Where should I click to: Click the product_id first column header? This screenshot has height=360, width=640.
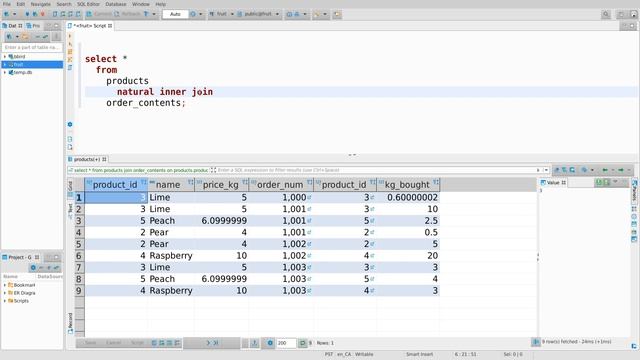115,185
